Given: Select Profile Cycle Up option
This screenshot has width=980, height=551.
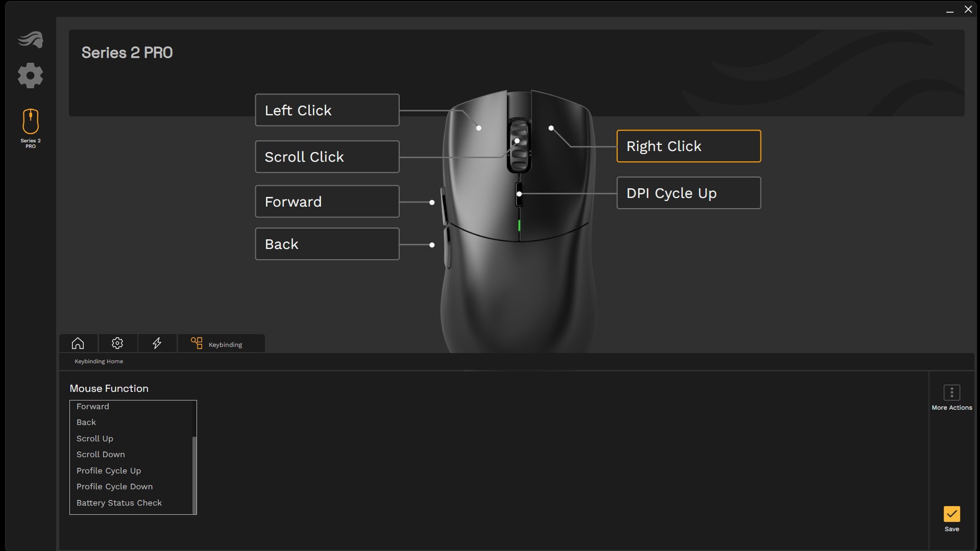Looking at the screenshot, I should point(108,470).
